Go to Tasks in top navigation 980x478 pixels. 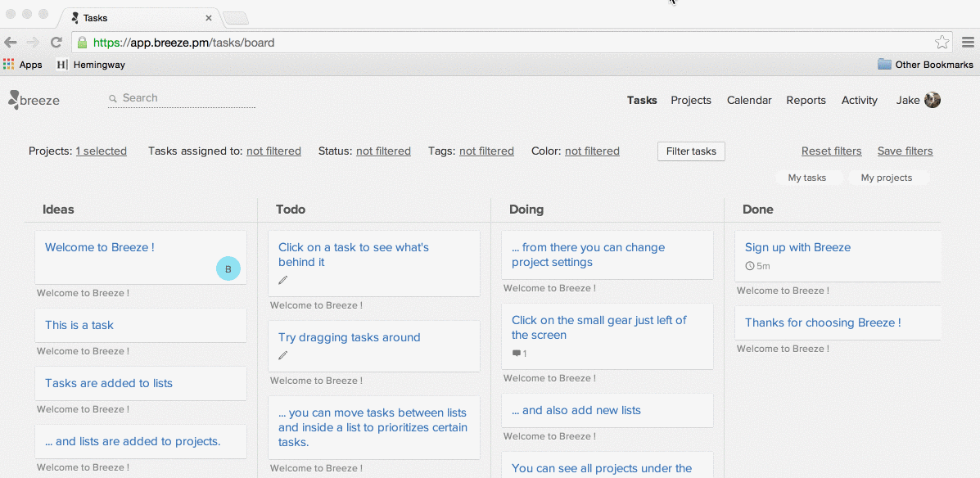(x=642, y=100)
